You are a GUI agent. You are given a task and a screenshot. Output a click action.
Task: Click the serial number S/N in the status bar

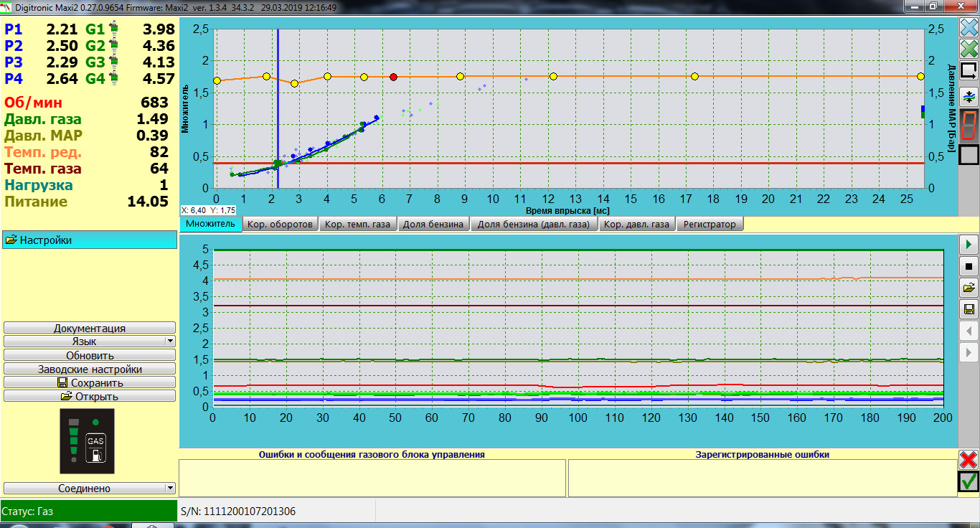click(x=238, y=511)
